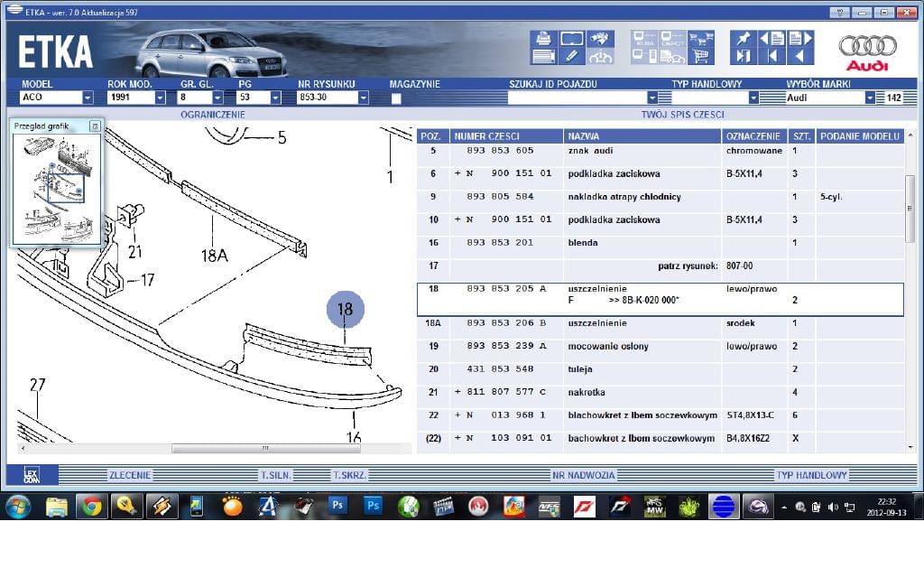Image resolution: width=924 pixels, height=587 pixels.
Task: Click the CarPort toolbar icon
Action: click(x=672, y=39)
